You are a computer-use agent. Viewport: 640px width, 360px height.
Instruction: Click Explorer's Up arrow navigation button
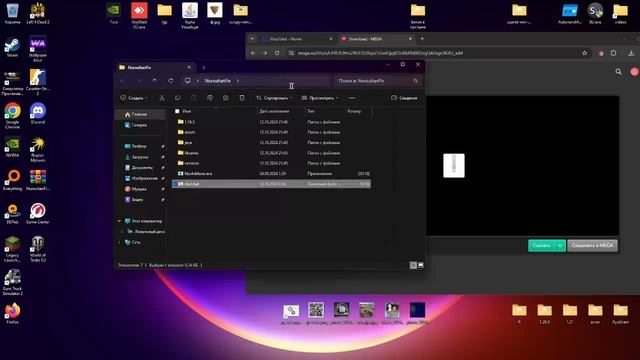154,81
